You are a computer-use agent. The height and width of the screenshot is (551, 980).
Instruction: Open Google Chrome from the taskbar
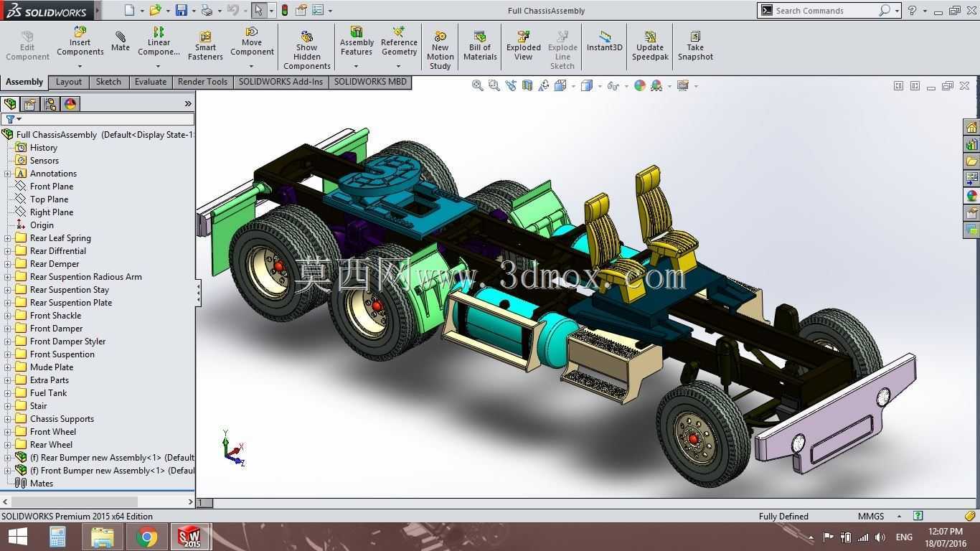click(146, 537)
